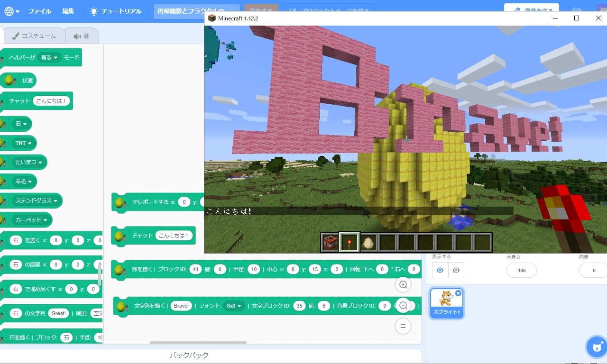Open the チュートリアル tutorials button
The image size is (607, 364).
[115, 11]
